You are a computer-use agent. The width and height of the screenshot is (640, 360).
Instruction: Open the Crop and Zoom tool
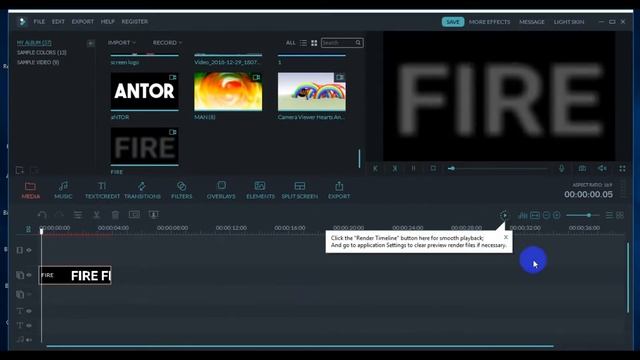tap(134, 214)
